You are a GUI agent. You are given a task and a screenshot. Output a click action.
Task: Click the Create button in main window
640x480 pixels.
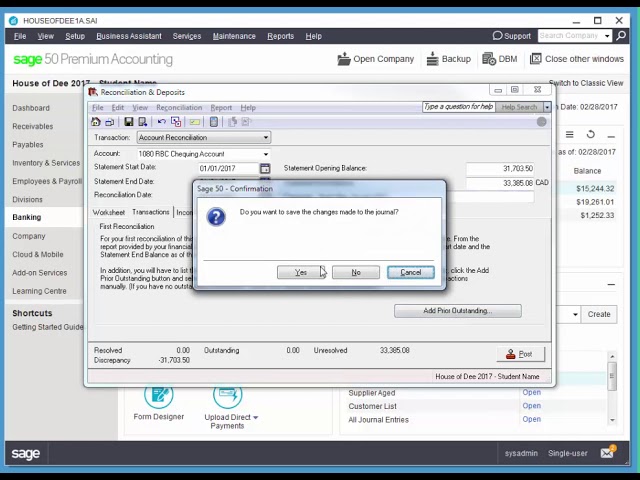point(599,314)
